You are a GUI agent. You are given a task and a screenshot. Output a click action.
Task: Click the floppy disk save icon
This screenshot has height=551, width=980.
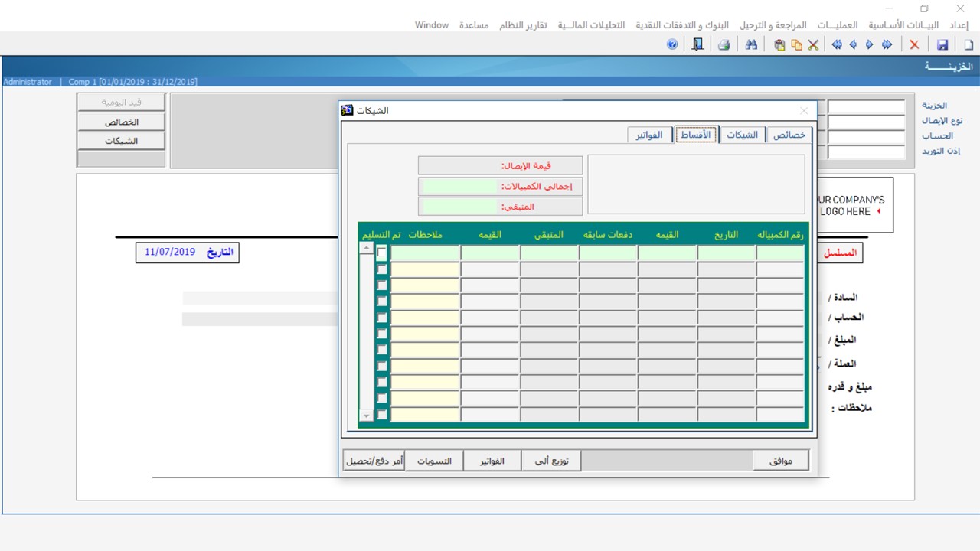coord(942,44)
